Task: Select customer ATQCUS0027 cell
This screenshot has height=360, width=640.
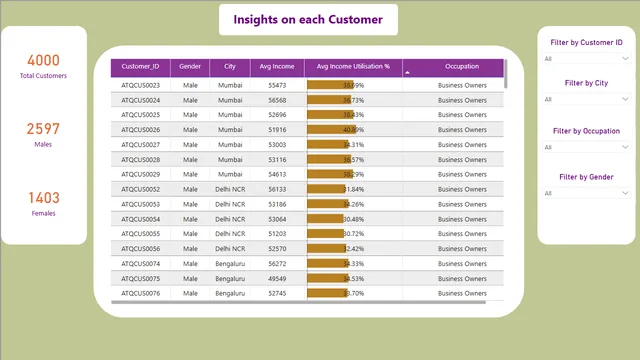Action: point(140,144)
